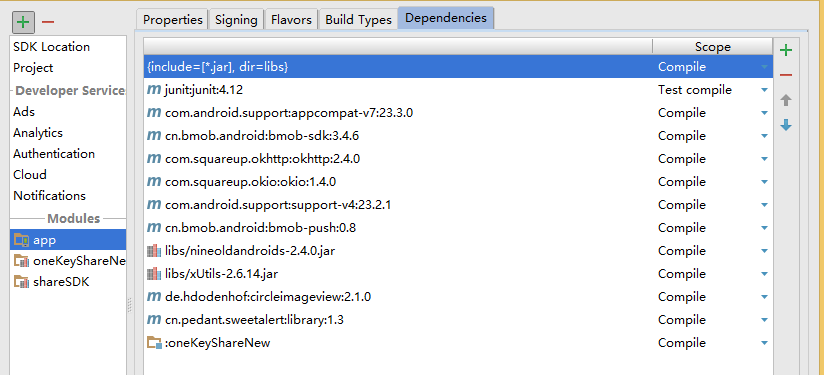Switch to the Properties tab
Screen dimensions: 824x375
[x=172, y=19]
